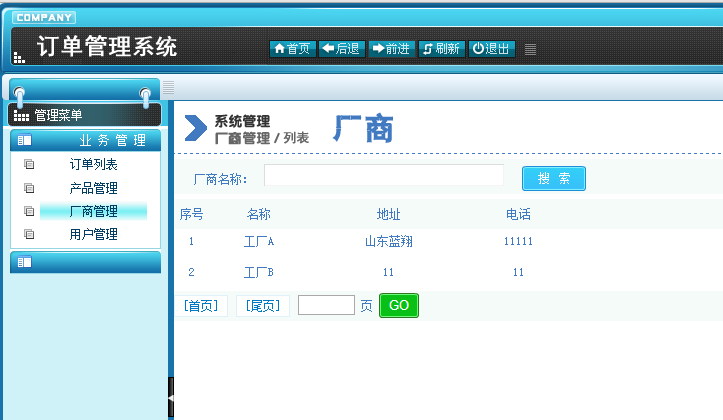Click the icon next to 产品管理
723x420 pixels.
point(29,188)
